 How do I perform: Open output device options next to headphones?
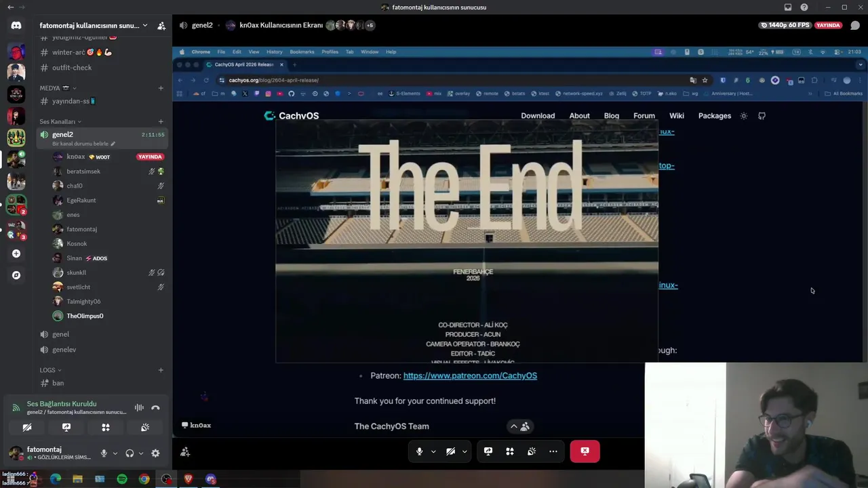[141, 453]
